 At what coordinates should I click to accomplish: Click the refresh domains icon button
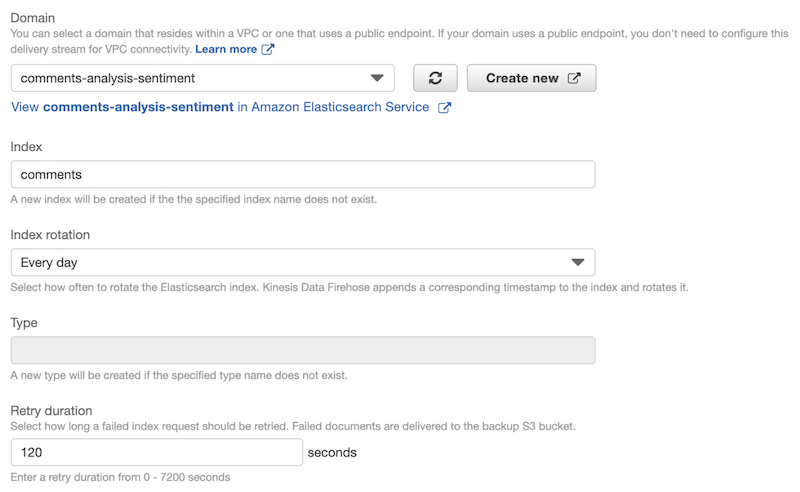coord(435,78)
